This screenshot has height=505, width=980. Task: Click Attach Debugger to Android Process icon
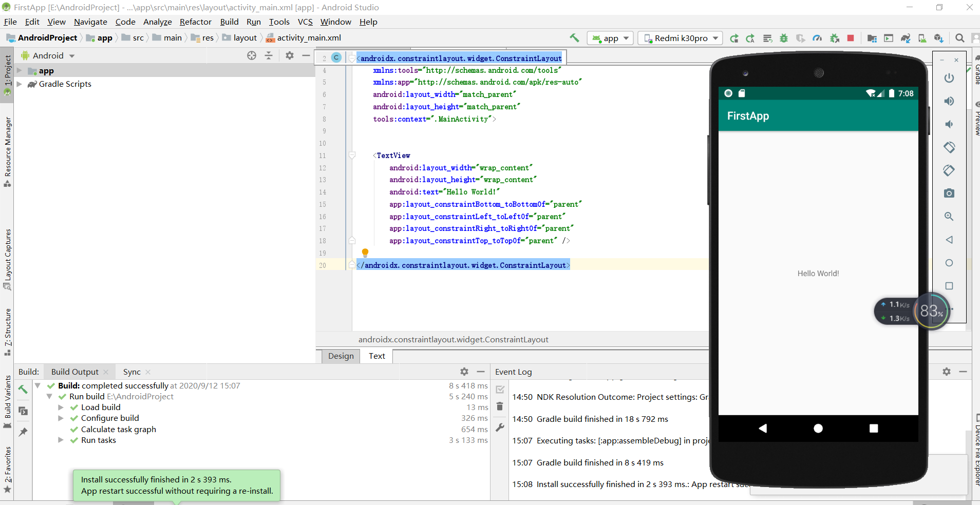pyautogui.click(x=835, y=38)
